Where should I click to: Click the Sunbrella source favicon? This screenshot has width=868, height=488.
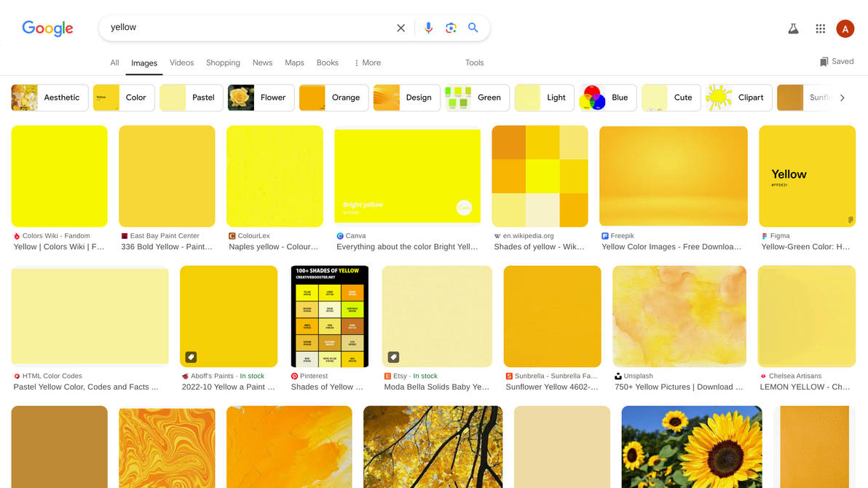[x=509, y=376]
